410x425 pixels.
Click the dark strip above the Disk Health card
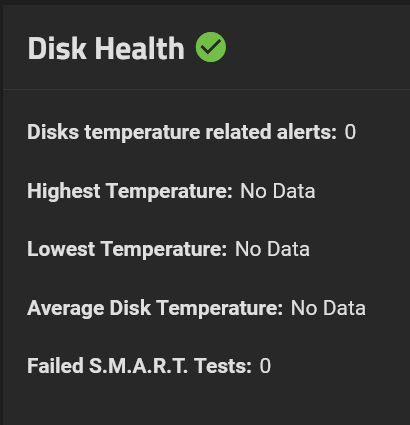205,2
